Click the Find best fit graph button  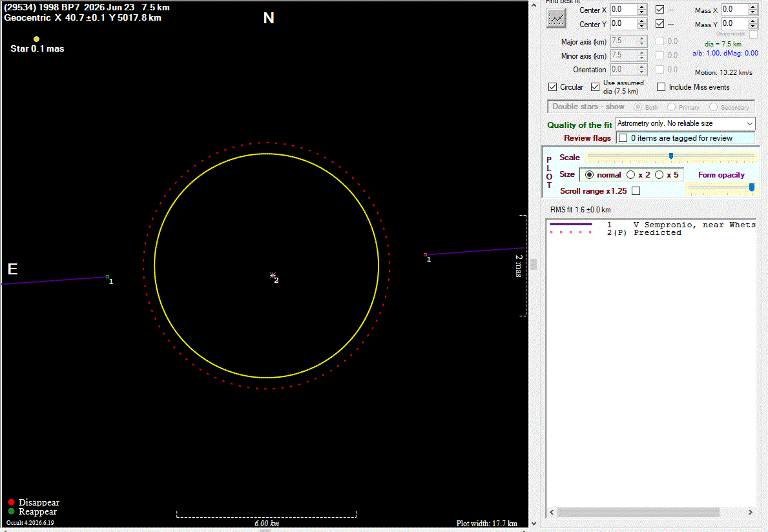tap(556, 18)
